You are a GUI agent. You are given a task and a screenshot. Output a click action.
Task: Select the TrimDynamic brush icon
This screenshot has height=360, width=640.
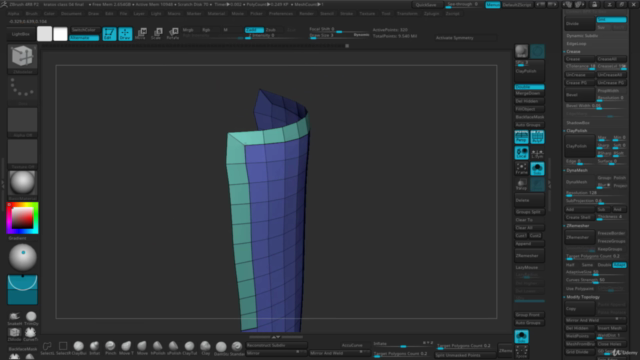tap(31, 318)
